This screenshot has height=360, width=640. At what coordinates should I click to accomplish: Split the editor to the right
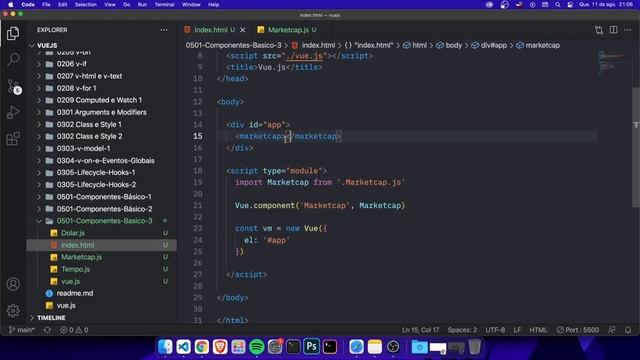pyautogui.click(x=613, y=30)
